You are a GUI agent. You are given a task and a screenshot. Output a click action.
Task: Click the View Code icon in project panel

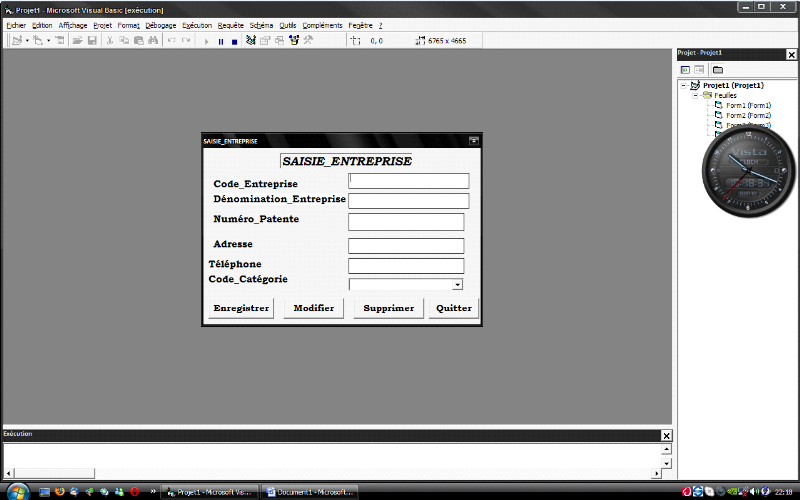point(685,70)
